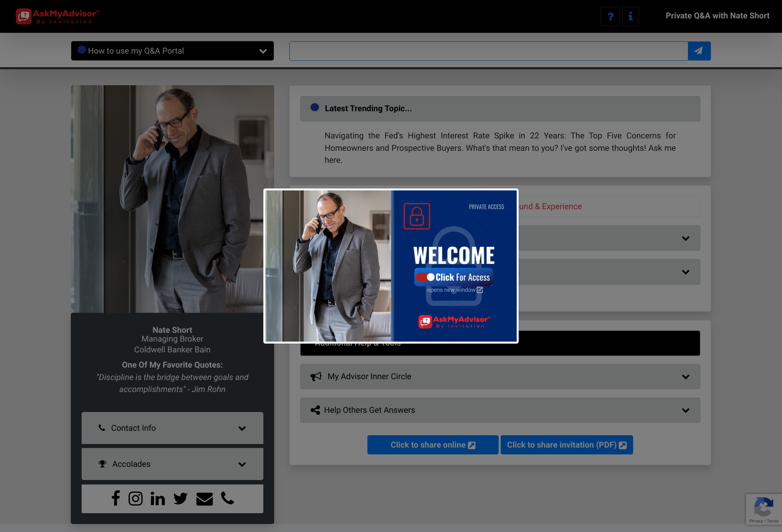
Task: Expand Help Others Get Answers
Action: point(500,410)
